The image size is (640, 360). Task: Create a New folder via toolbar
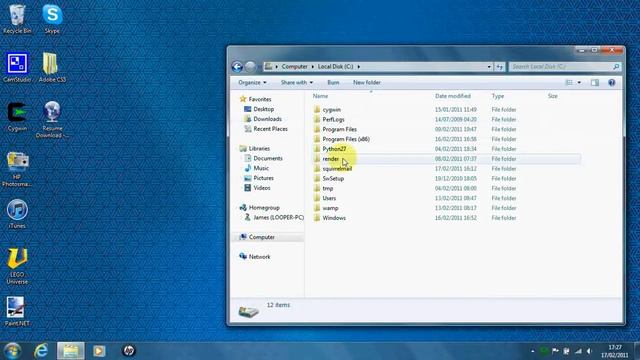pos(367,82)
